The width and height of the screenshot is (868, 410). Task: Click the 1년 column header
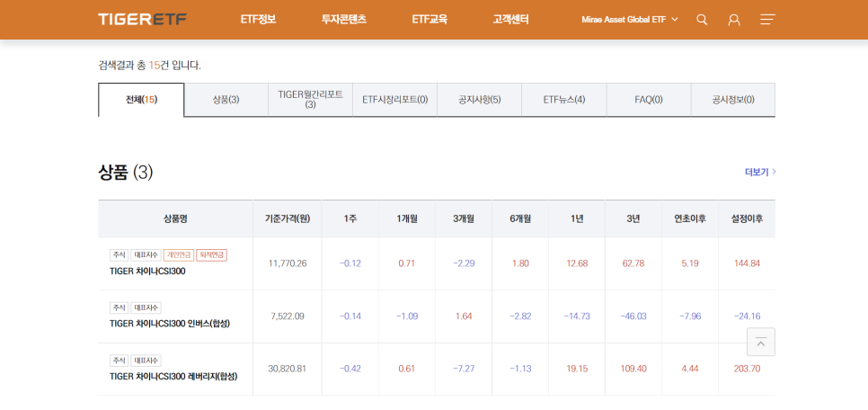tap(577, 218)
